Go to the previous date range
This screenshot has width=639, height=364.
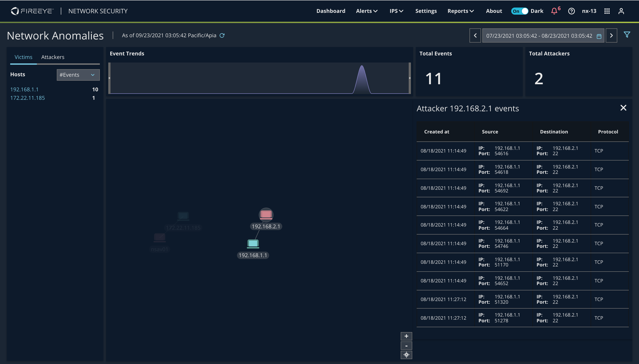(475, 35)
